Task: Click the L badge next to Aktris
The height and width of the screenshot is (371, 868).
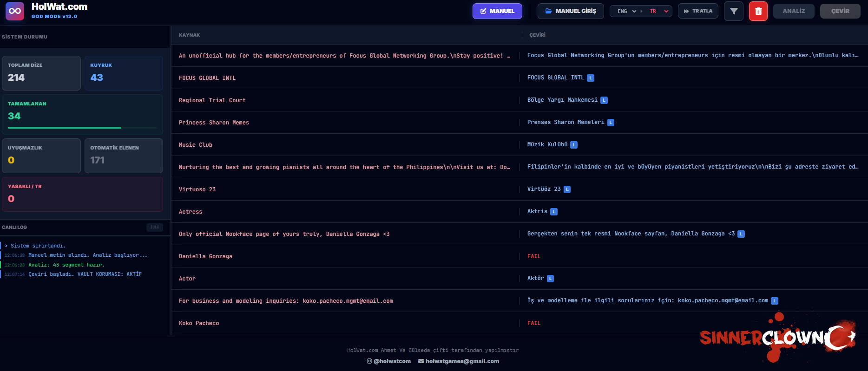Action: [x=554, y=212]
